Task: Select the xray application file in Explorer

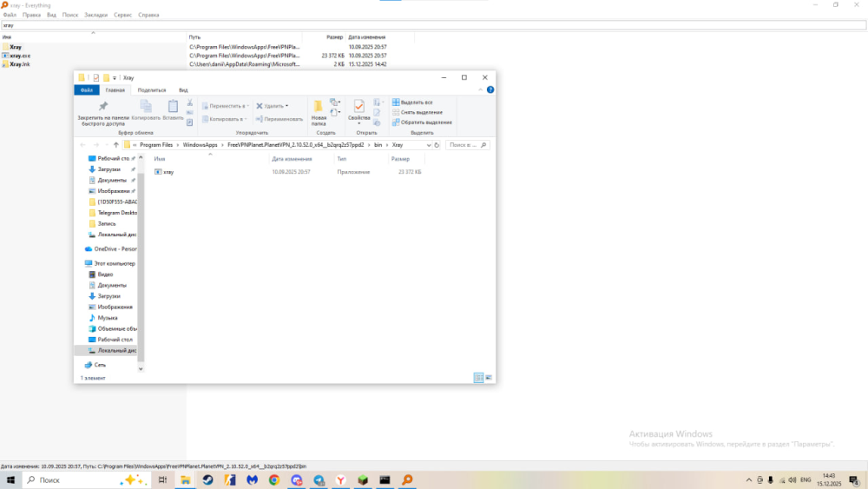Action: point(168,172)
